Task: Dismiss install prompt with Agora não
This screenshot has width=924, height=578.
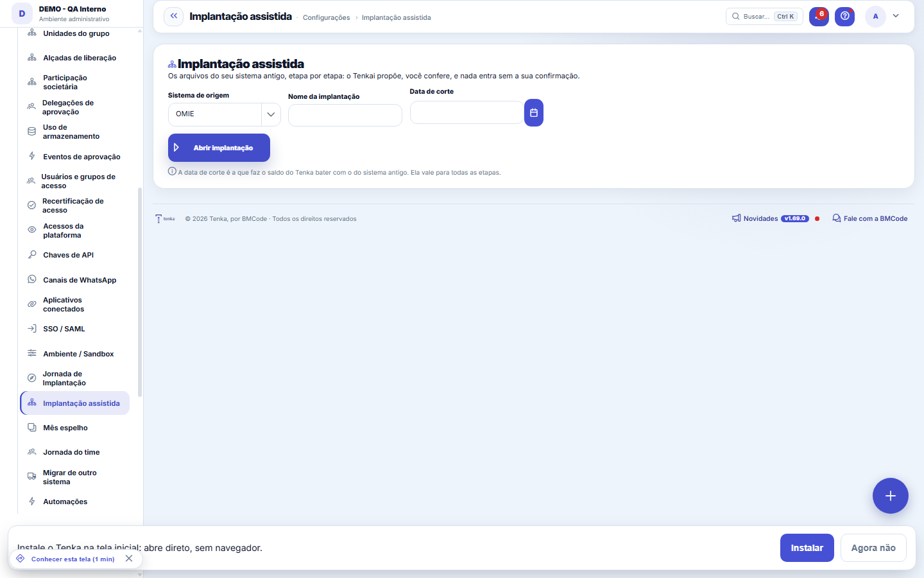Action: [x=873, y=548]
